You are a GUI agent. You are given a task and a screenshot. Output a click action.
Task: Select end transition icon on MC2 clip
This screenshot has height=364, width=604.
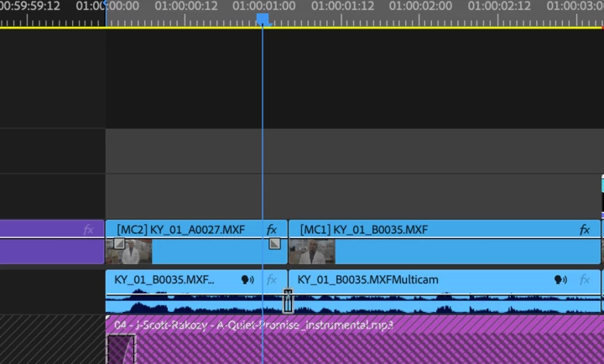(x=274, y=243)
